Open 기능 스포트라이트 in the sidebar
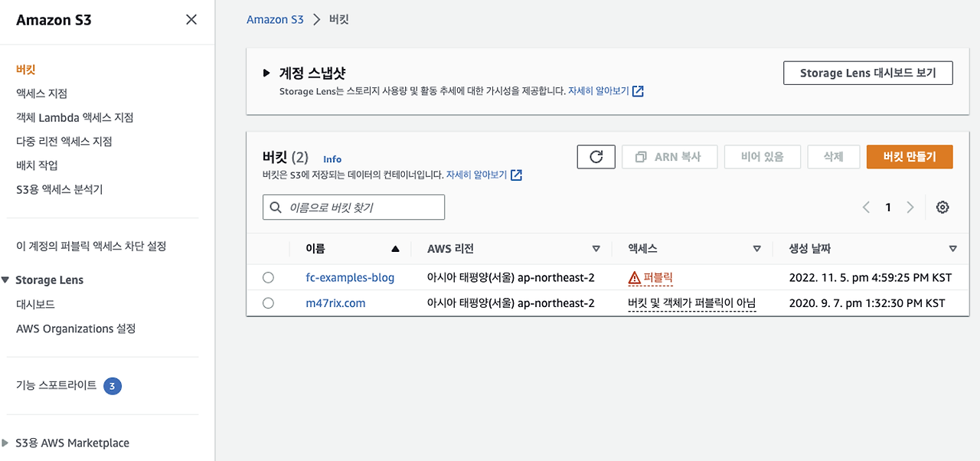The image size is (980, 461). coord(57,386)
